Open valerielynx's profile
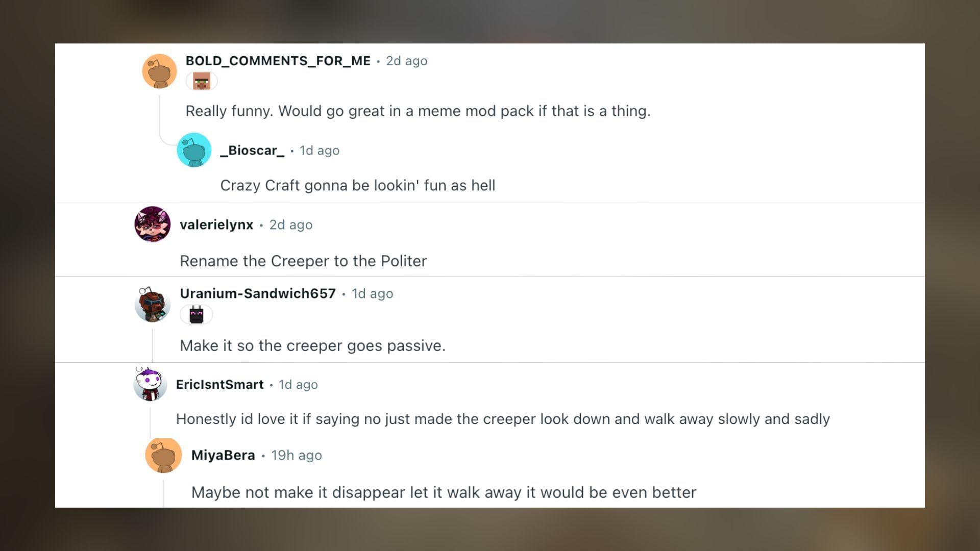 [x=215, y=224]
